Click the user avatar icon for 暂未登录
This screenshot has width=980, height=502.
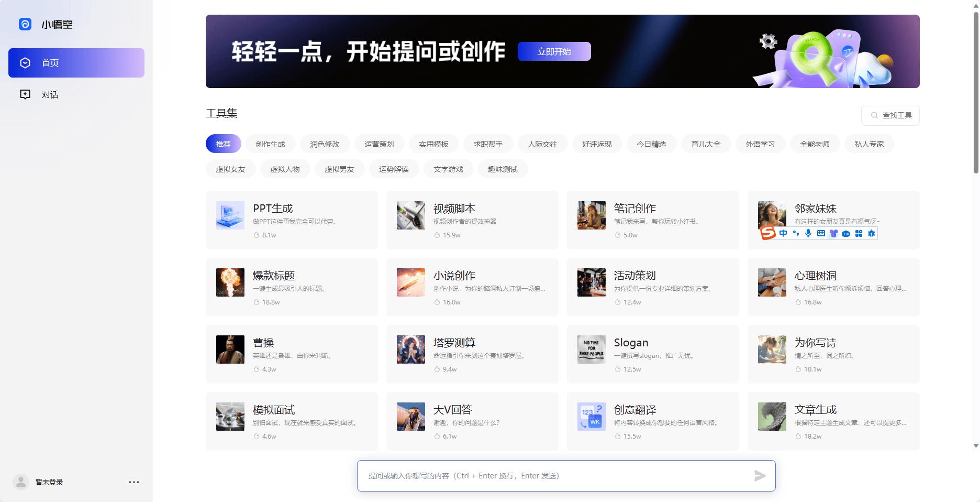(x=21, y=482)
